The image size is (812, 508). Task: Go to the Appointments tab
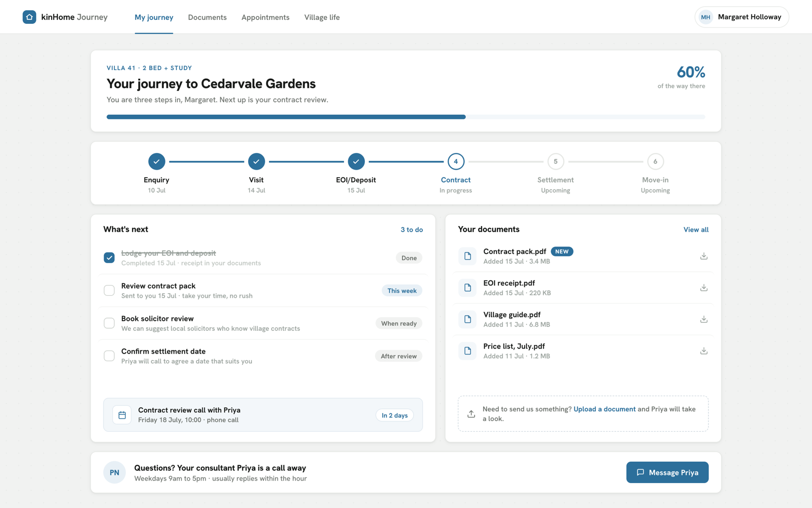tap(265, 17)
